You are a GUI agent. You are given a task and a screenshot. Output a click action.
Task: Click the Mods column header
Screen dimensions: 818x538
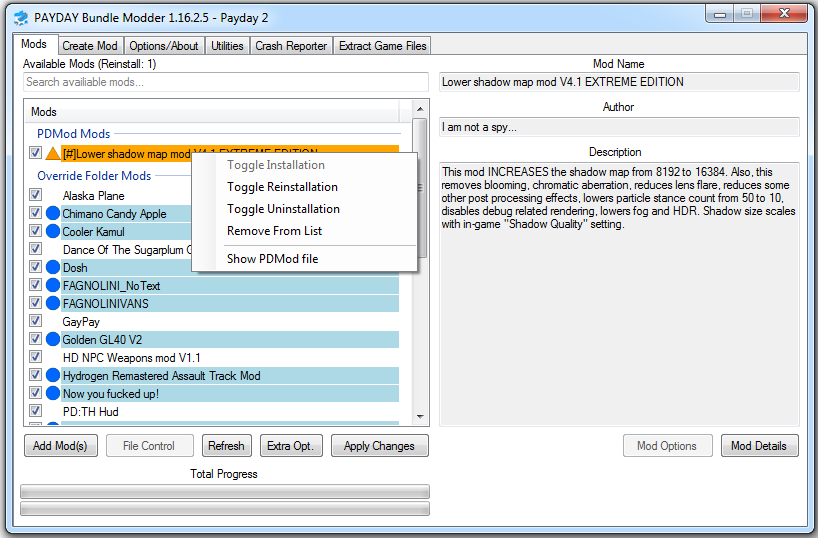pyautogui.click(x=212, y=112)
